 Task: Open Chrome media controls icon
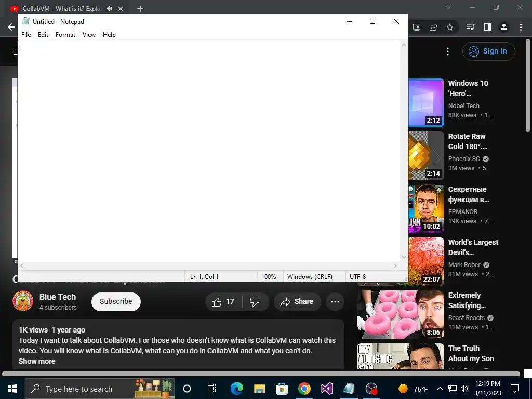pos(471,27)
